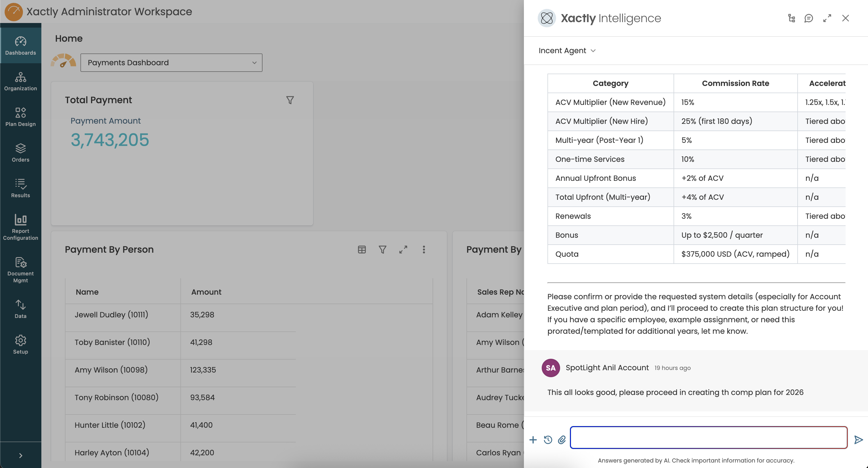868x468 pixels.
Task: Click the chat bubble icon in header
Action: coord(808,18)
